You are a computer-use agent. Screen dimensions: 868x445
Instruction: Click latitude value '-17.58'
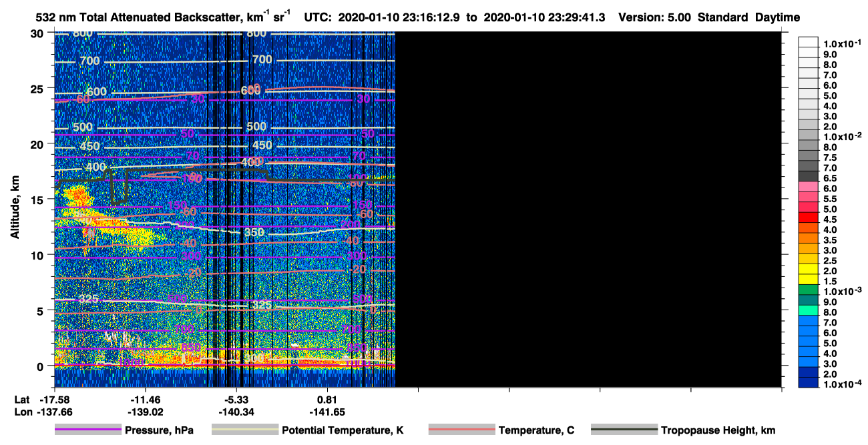pyautogui.click(x=54, y=400)
